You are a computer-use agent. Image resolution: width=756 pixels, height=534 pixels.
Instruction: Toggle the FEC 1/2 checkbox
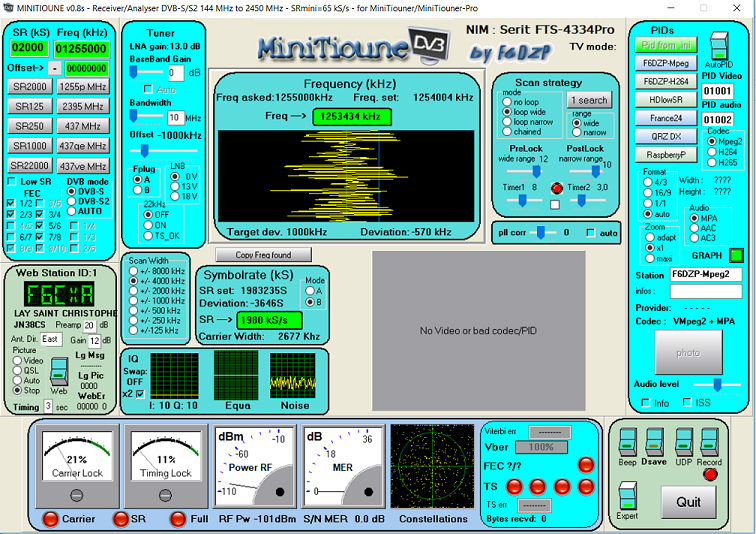(12, 203)
